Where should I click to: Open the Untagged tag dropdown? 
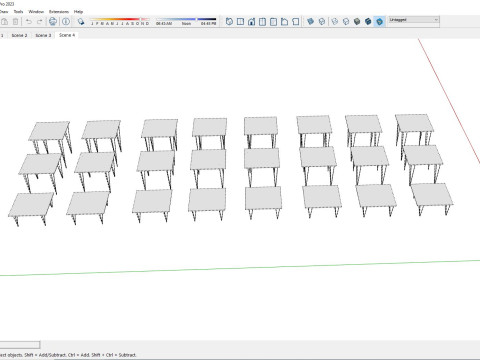(x=414, y=20)
